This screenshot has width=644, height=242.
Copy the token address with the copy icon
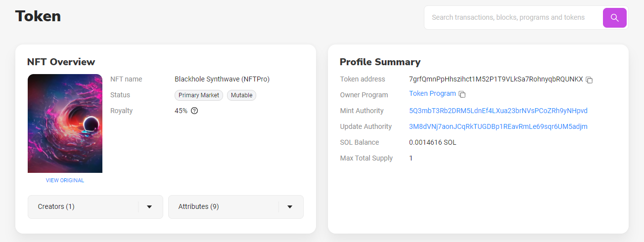click(x=589, y=80)
